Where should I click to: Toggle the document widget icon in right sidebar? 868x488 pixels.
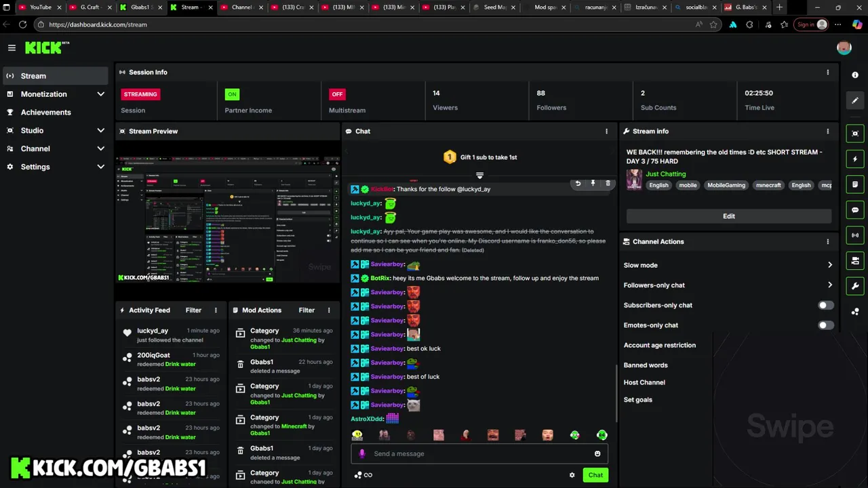pos(854,184)
